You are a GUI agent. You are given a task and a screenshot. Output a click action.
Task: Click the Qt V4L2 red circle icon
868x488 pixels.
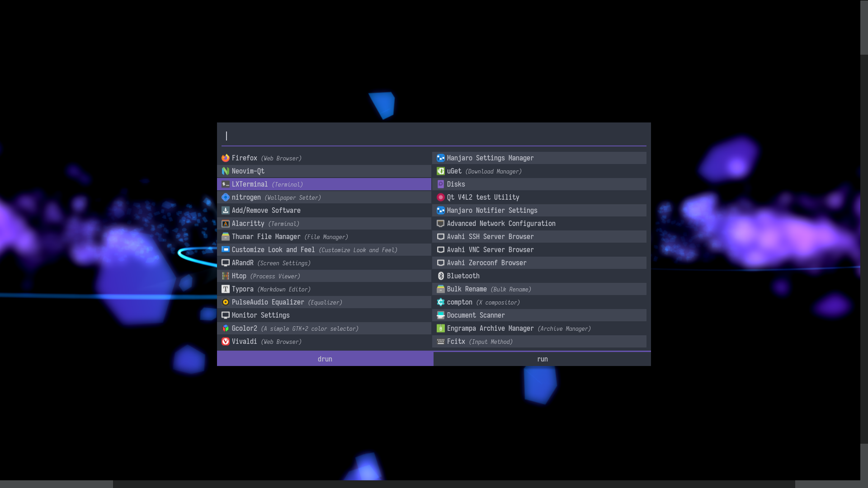[x=441, y=197]
